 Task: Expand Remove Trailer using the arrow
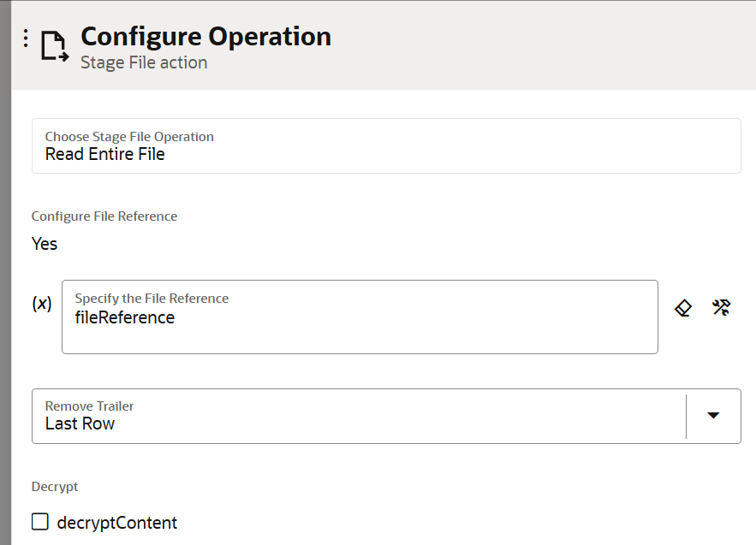(713, 415)
